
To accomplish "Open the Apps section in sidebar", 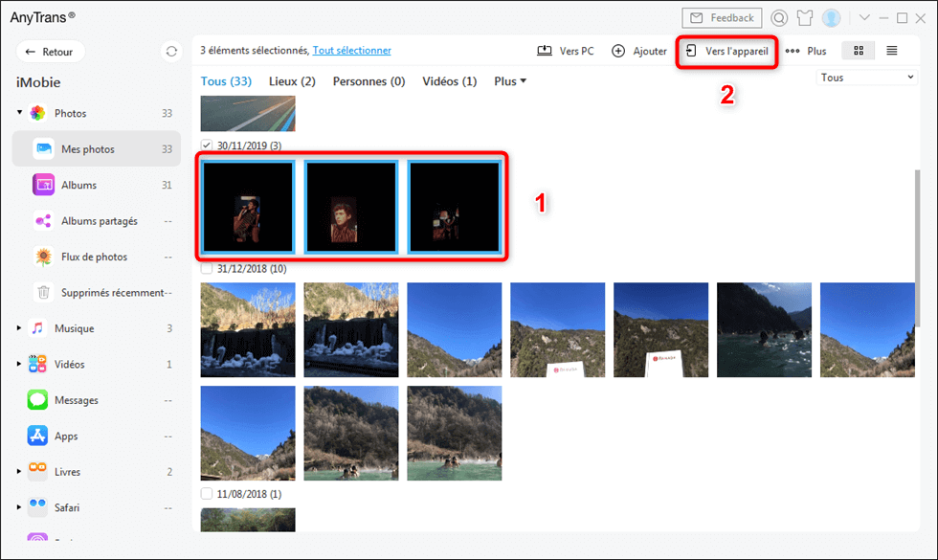I will 65,437.
